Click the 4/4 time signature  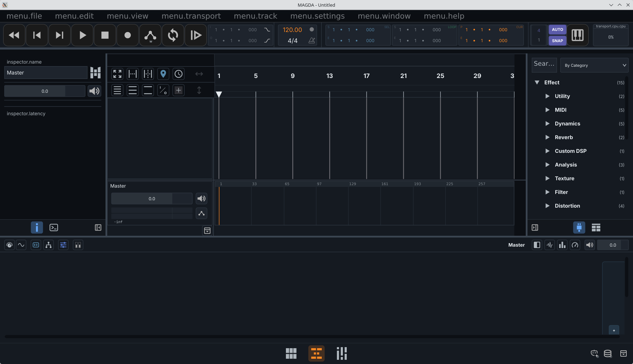click(x=293, y=41)
